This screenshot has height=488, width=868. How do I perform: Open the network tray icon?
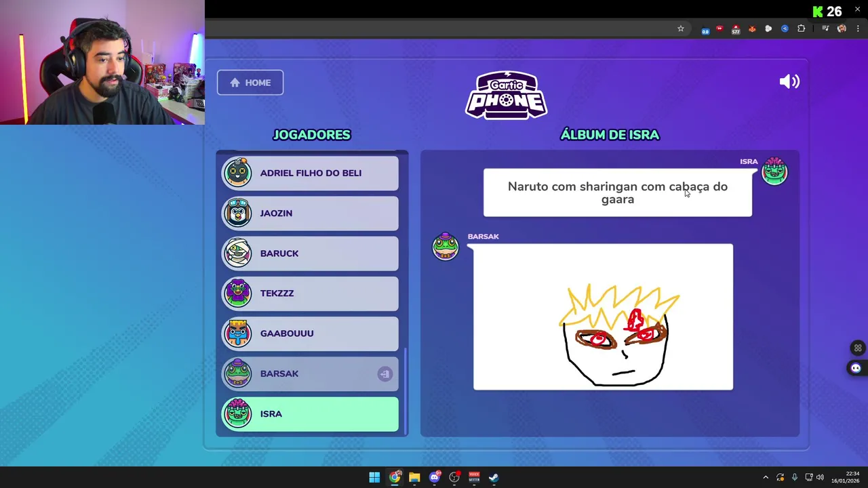tap(809, 478)
